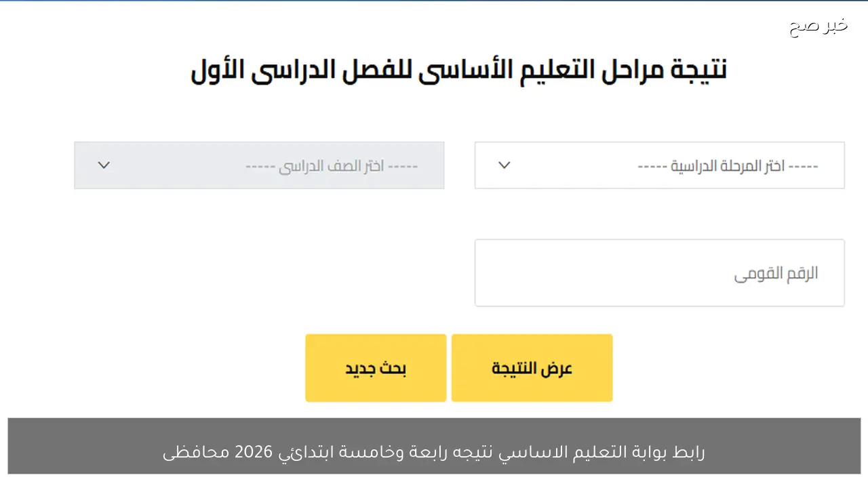This screenshot has width=868, height=488.
Task: Expand the grade level selection list
Action: [259, 165]
